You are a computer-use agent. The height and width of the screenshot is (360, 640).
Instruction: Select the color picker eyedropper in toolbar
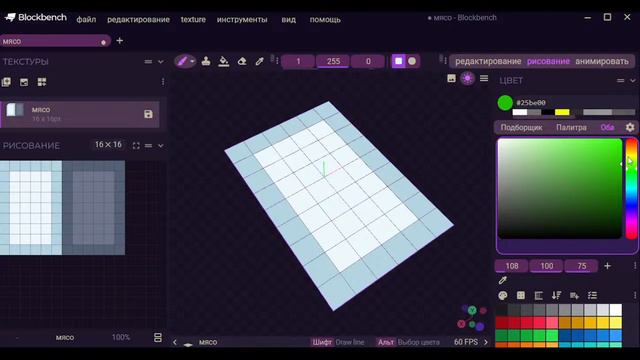tap(260, 61)
